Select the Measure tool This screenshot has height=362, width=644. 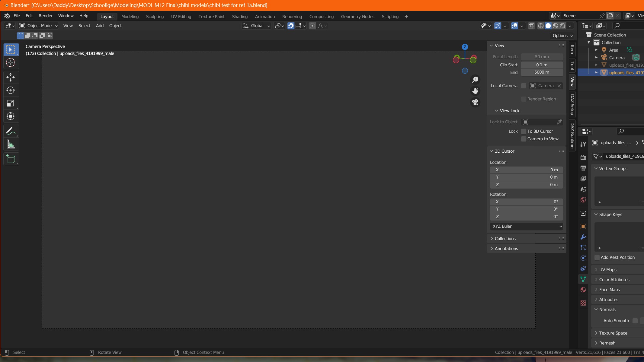(x=11, y=144)
